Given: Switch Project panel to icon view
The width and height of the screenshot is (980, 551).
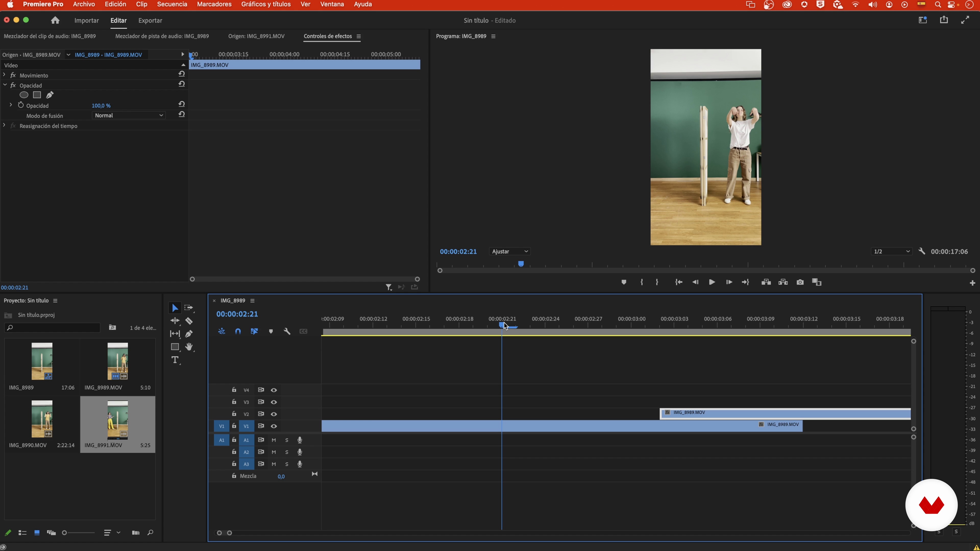Looking at the screenshot, I should click(37, 533).
